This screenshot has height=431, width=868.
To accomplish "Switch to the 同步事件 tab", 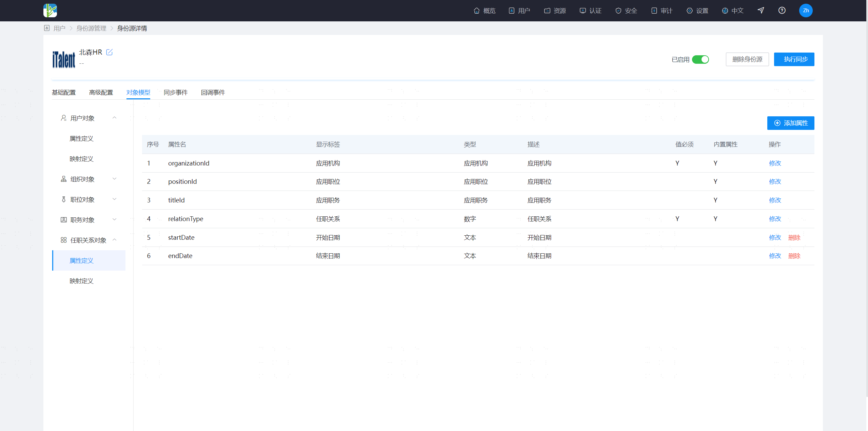I will pos(176,93).
